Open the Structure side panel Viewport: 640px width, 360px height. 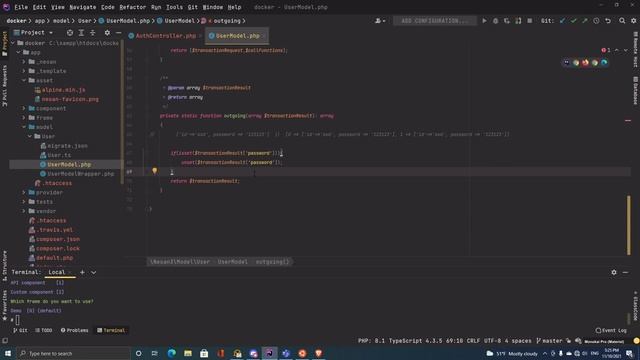pyautogui.click(x=4, y=266)
